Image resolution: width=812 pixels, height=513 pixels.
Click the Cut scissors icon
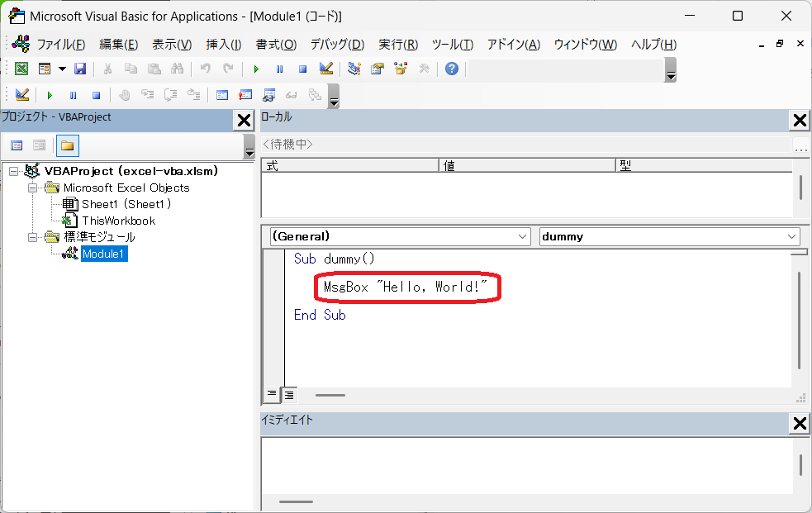[x=107, y=69]
